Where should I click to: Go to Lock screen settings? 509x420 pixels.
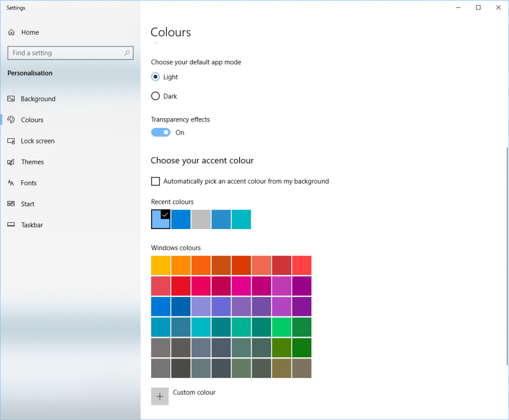[38, 141]
